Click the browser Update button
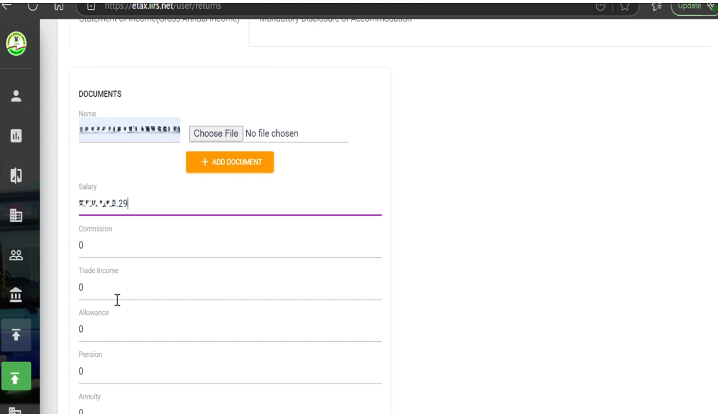 (692, 6)
